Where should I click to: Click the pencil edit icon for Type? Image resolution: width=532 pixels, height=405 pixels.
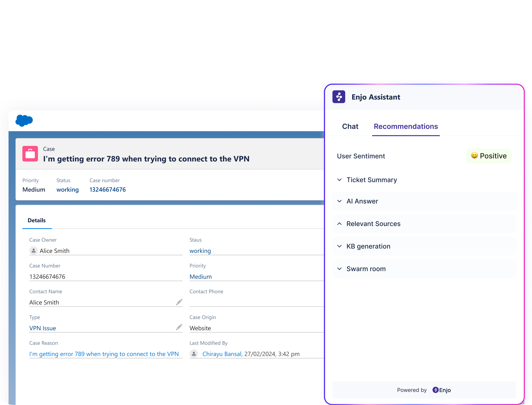179,327
